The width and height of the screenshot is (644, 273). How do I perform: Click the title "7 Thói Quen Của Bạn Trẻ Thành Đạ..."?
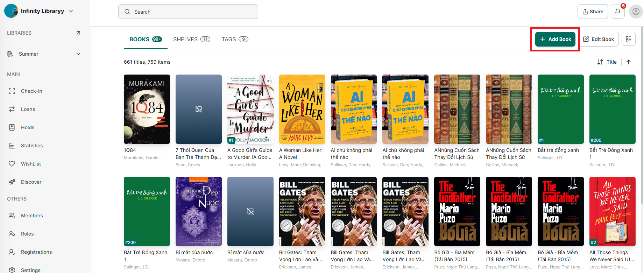click(x=198, y=154)
